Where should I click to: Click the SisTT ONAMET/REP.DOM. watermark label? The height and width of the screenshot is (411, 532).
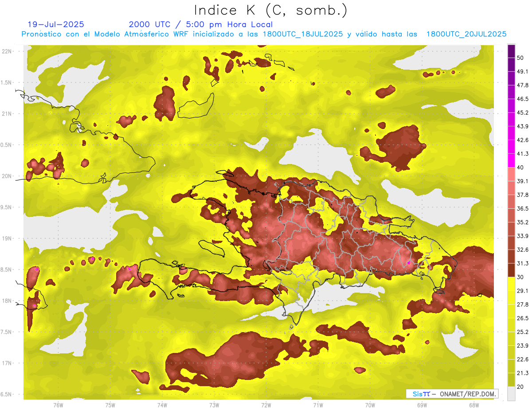pyautogui.click(x=452, y=394)
